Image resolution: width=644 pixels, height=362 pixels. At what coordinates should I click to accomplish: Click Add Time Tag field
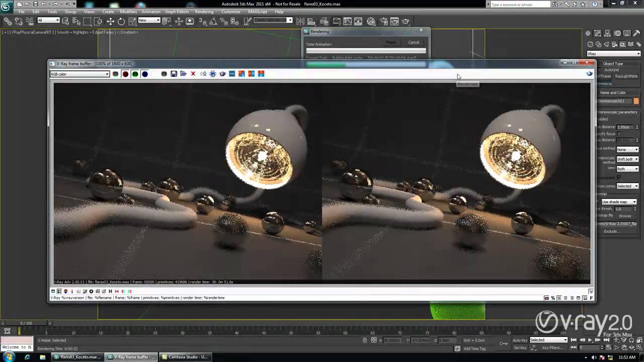click(475, 348)
